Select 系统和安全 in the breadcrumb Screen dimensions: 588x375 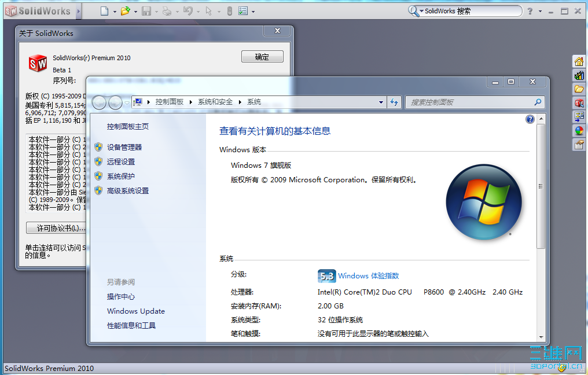tap(215, 102)
